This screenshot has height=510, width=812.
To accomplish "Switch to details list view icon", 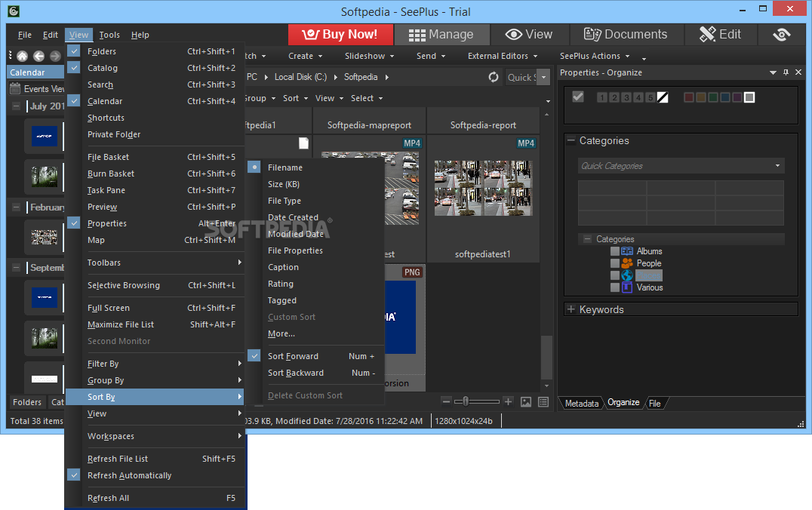I will click(x=543, y=402).
